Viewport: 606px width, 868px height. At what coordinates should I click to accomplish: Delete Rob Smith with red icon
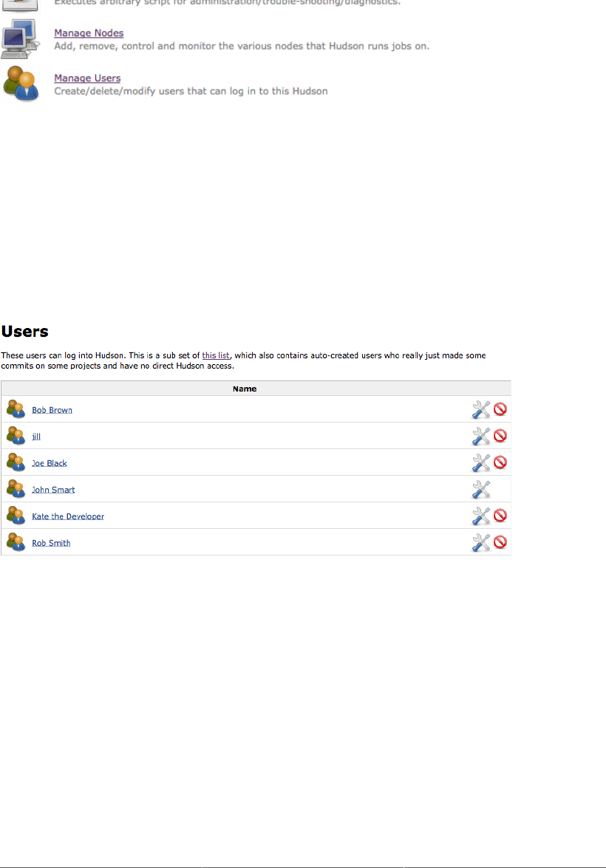point(500,542)
